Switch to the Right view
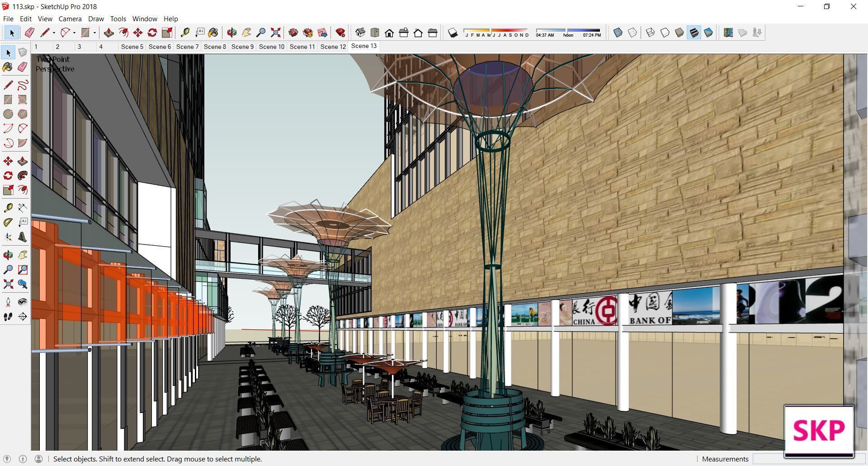The image size is (868, 466). pyautogui.click(x=404, y=33)
